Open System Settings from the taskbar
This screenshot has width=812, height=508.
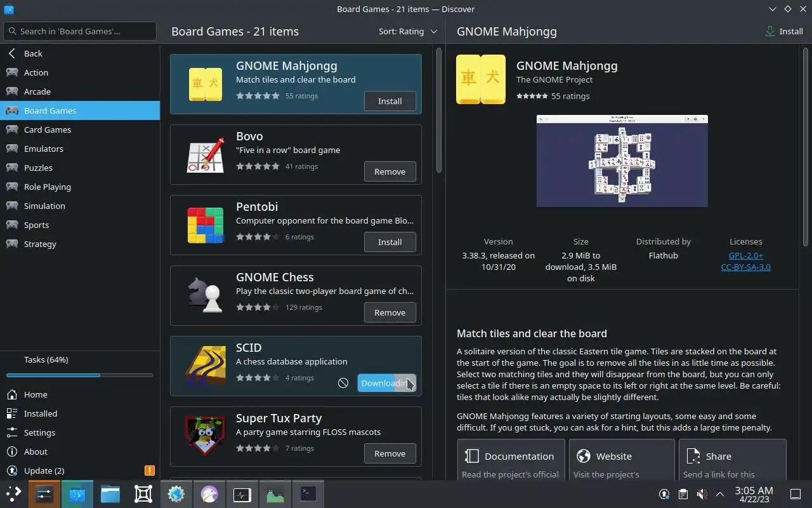click(44, 493)
